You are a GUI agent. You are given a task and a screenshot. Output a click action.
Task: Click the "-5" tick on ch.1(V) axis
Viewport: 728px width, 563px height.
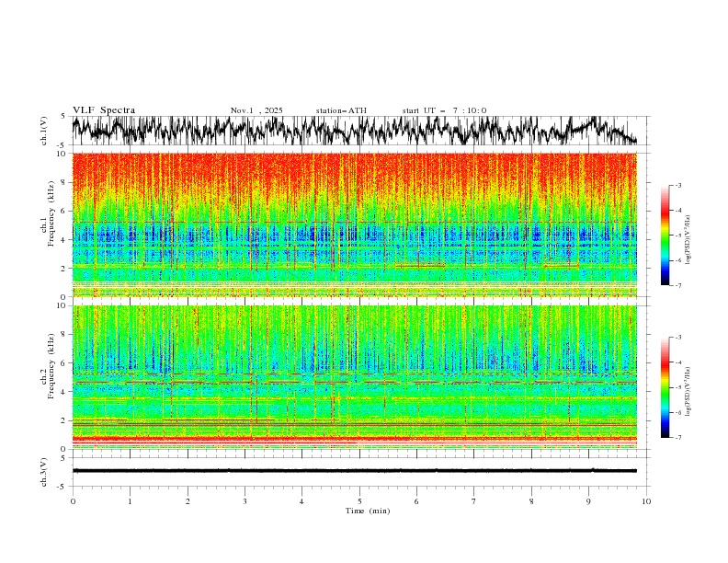coord(62,145)
